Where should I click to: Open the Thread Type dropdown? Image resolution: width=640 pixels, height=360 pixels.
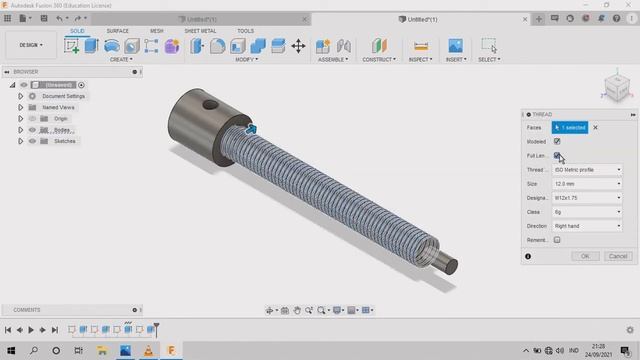(x=587, y=170)
